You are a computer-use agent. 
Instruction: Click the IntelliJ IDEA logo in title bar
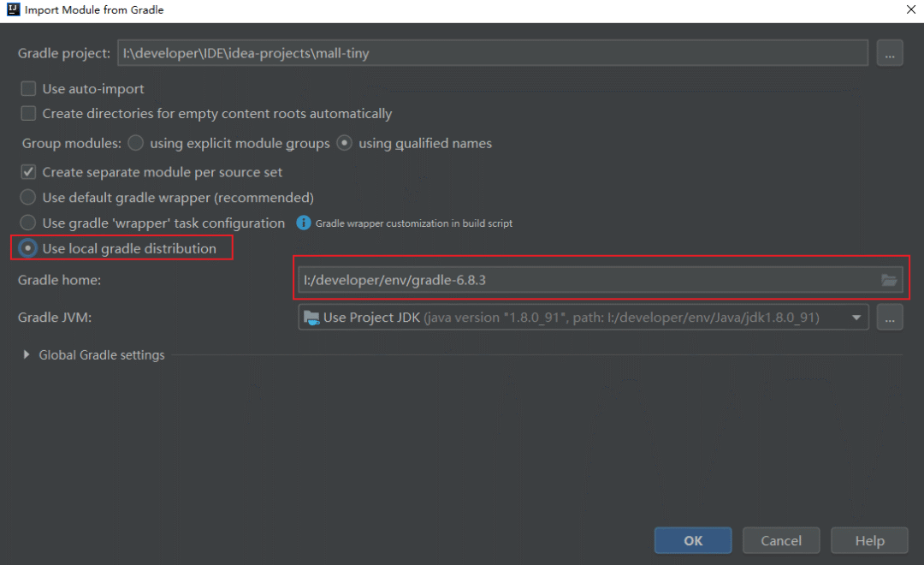11,10
